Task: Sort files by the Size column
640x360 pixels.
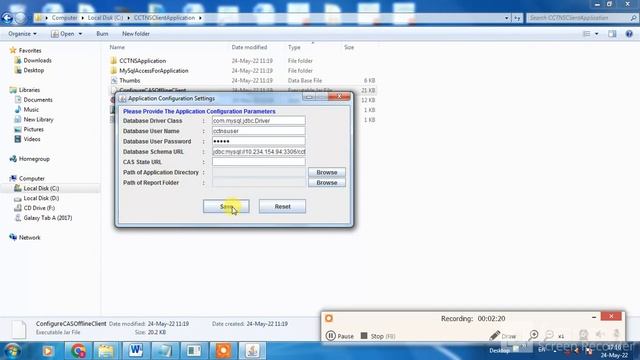Action: 349,47
